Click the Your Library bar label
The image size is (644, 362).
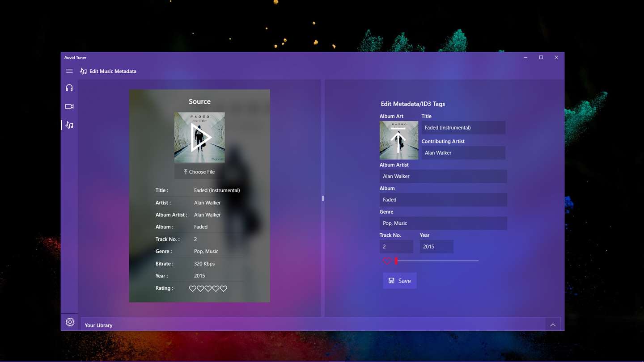tap(98, 325)
